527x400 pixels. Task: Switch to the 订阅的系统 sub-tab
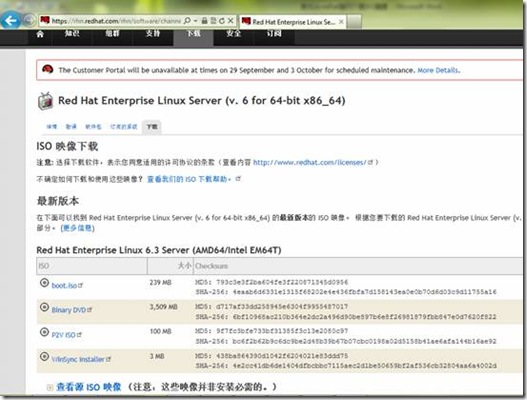point(124,127)
